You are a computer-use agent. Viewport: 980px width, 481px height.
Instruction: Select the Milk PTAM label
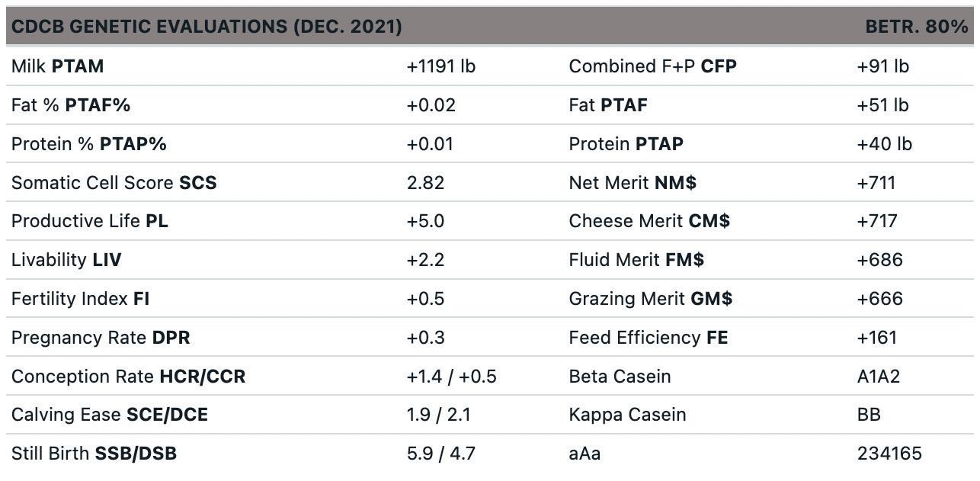point(57,66)
